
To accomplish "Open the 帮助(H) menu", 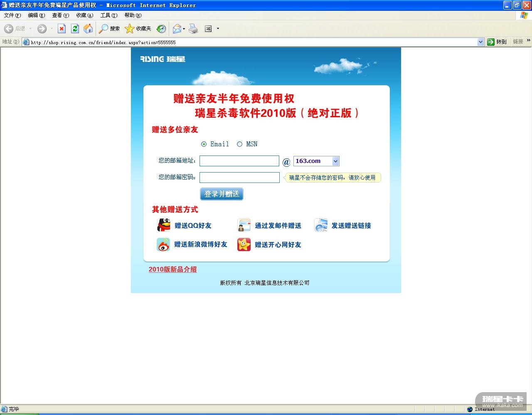I will coord(133,15).
